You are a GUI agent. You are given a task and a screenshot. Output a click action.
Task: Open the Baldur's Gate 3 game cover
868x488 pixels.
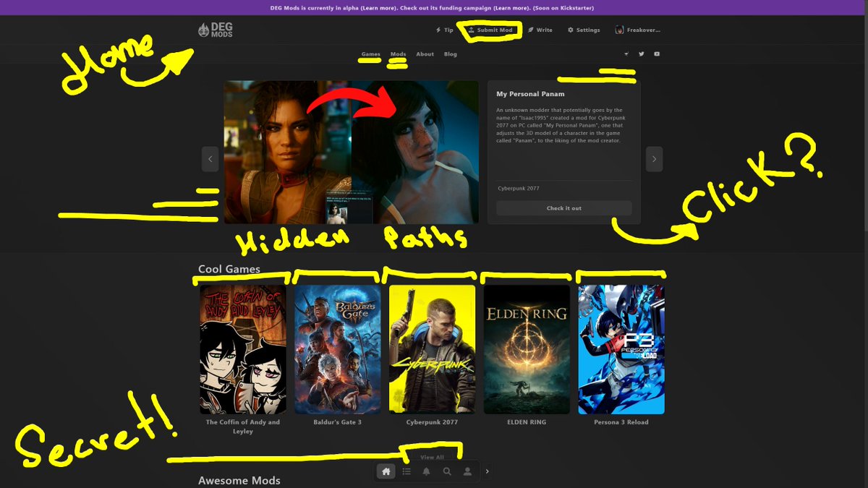(337, 349)
